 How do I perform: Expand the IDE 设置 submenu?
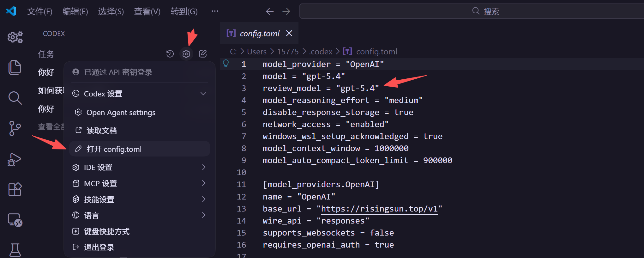coord(203,167)
